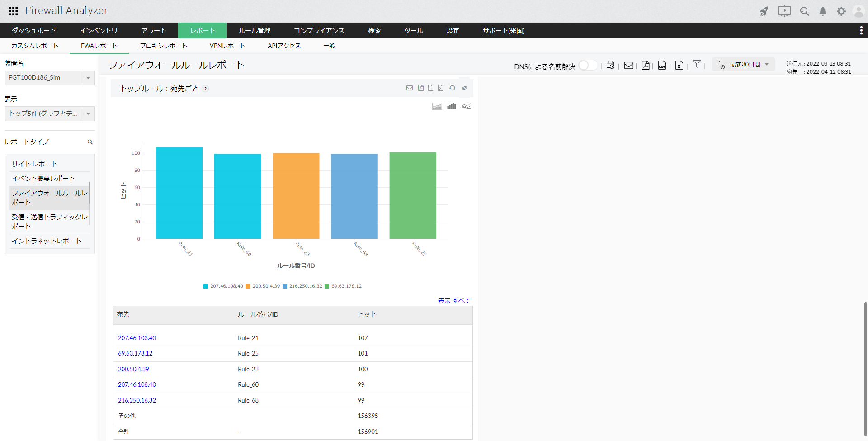Switch chart to line graph view
The height and width of the screenshot is (441, 868).
click(x=466, y=106)
